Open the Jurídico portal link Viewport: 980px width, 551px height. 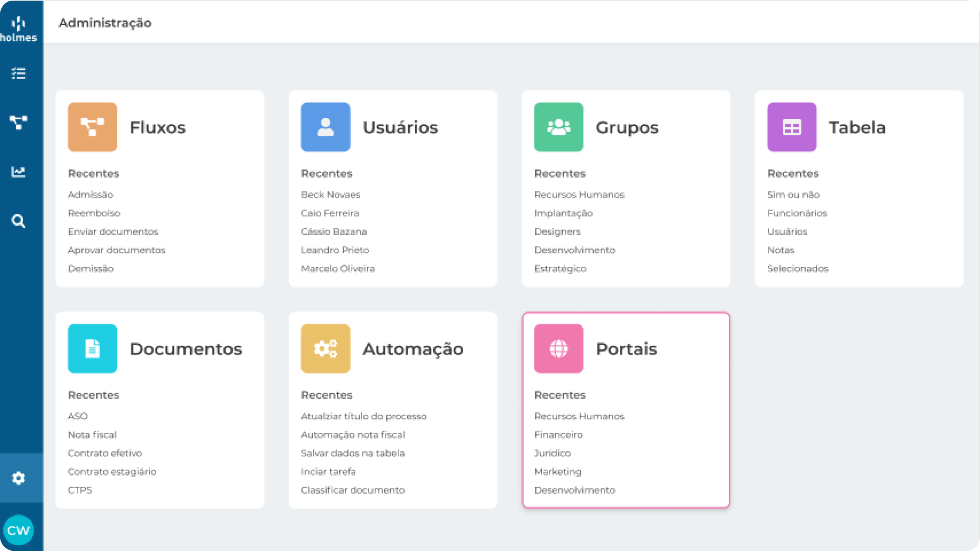coord(552,453)
